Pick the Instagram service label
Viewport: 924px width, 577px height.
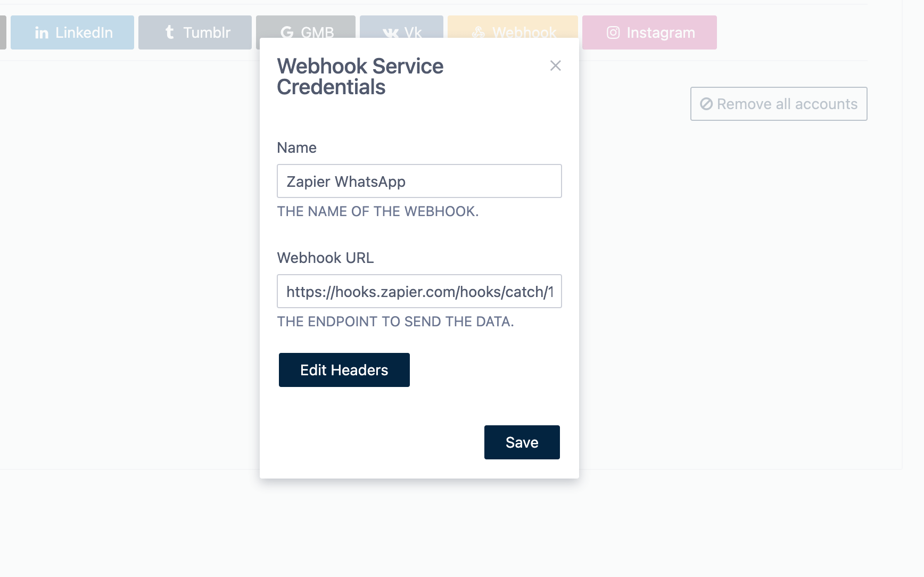coord(661,33)
